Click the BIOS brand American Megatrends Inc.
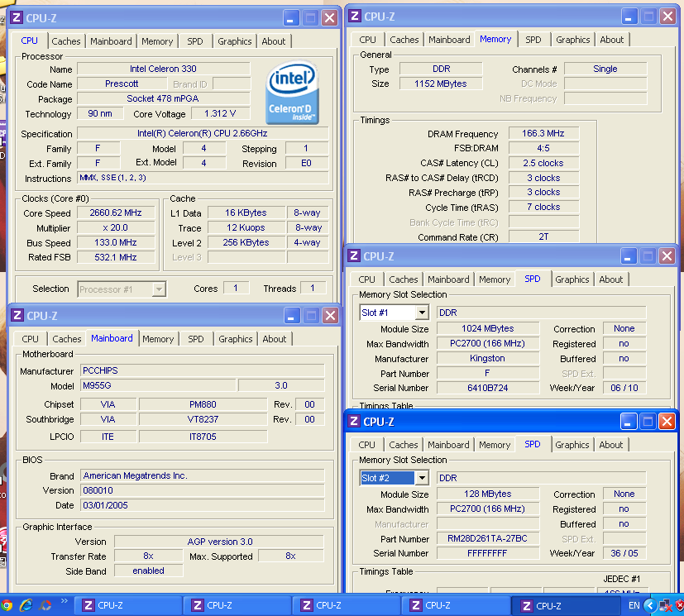This screenshot has height=616, width=684. [203, 475]
